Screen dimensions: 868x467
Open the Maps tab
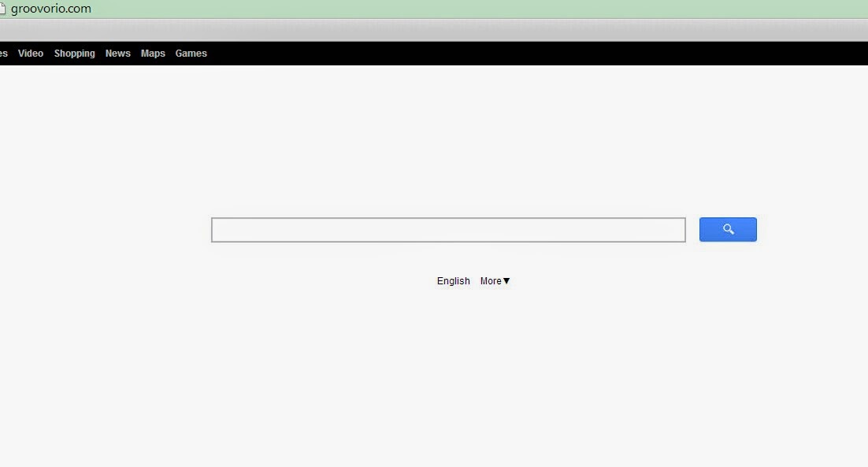153,53
